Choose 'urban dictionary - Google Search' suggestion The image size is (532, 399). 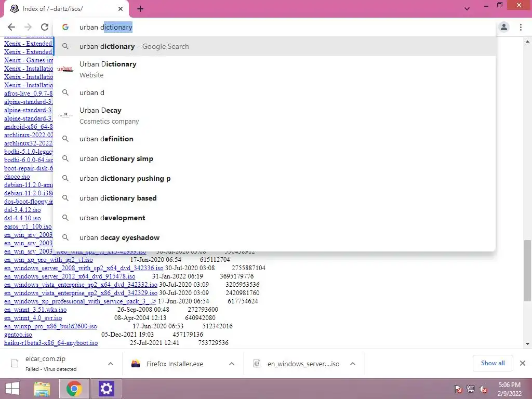point(275,46)
